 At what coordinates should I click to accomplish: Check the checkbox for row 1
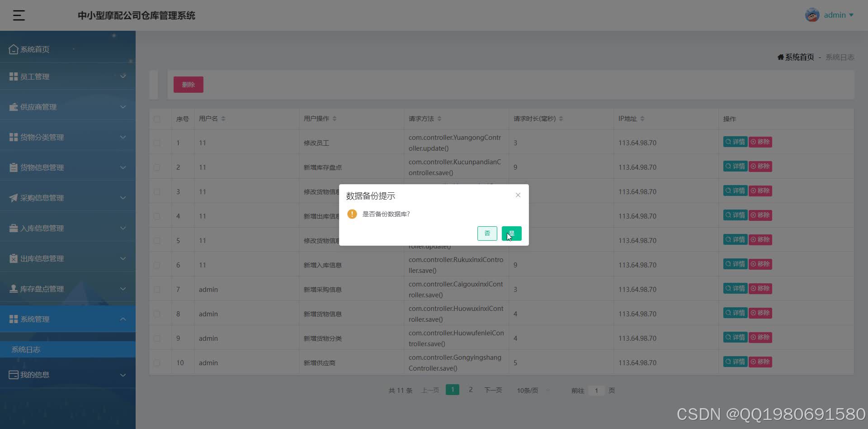(157, 143)
